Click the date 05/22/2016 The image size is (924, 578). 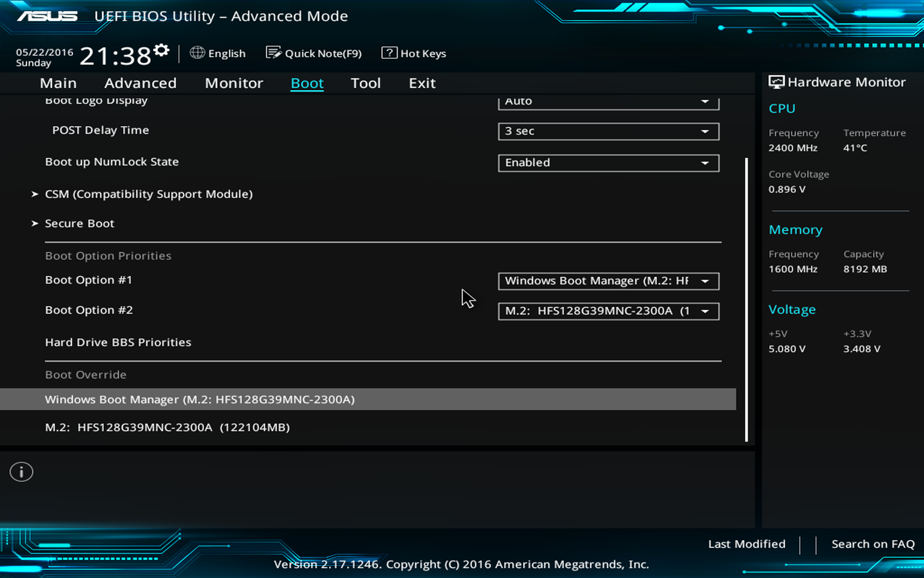(45, 52)
